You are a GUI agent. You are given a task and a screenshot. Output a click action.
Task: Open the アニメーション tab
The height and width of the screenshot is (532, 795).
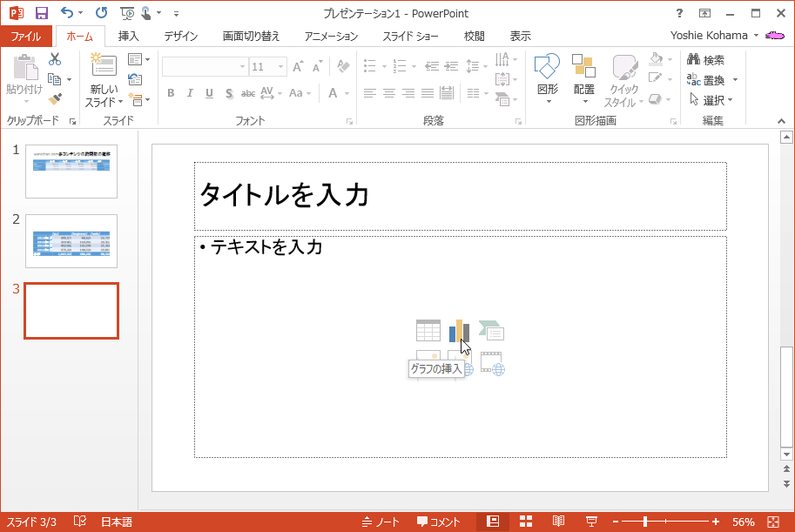pyautogui.click(x=330, y=36)
